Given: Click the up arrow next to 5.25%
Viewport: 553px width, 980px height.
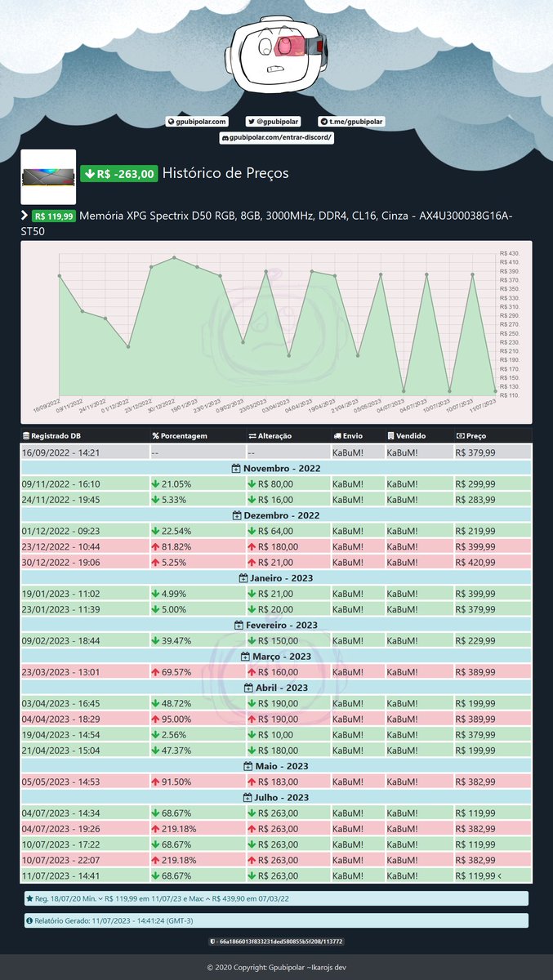Looking at the screenshot, I should coord(156,562).
